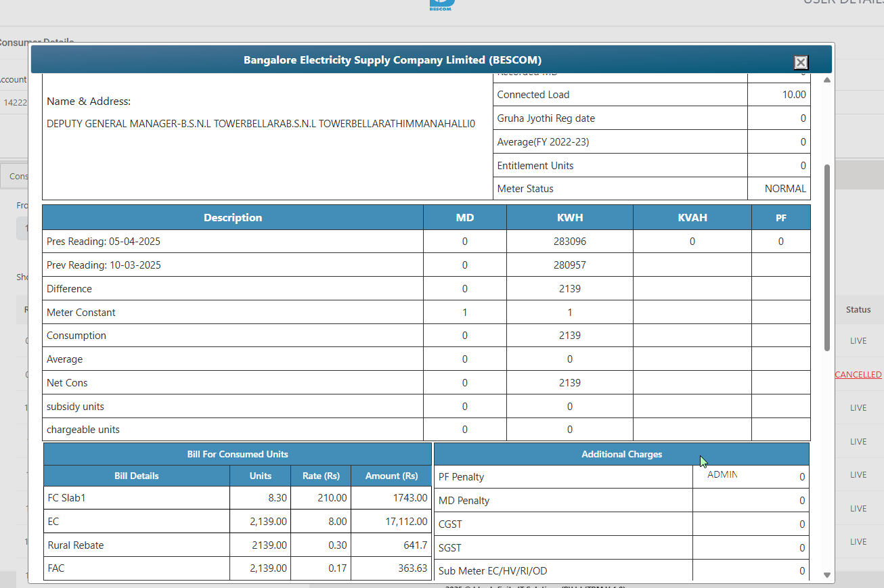Click the subsidy units row label

pos(75,407)
